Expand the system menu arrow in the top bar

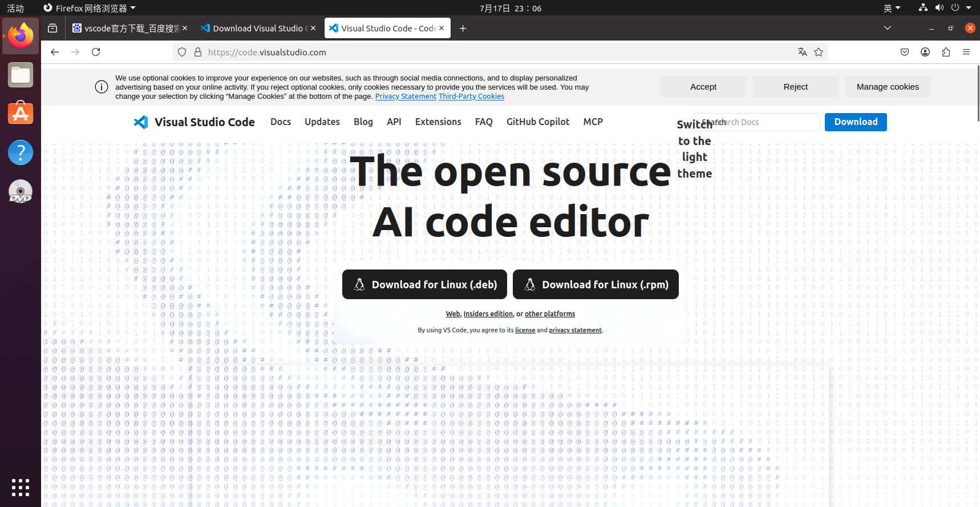point(969,8)
